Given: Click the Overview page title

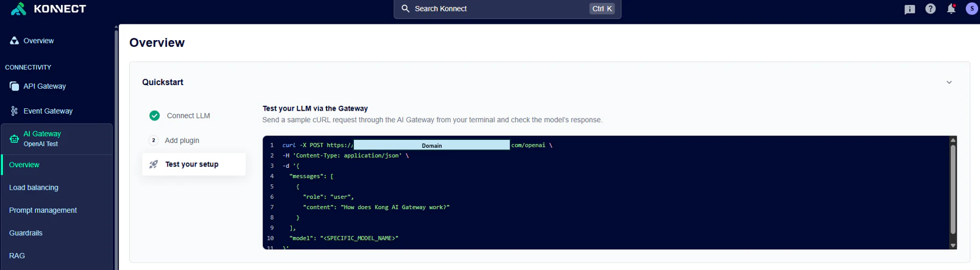Looking at the screenshot, I should tap(157, 43).
